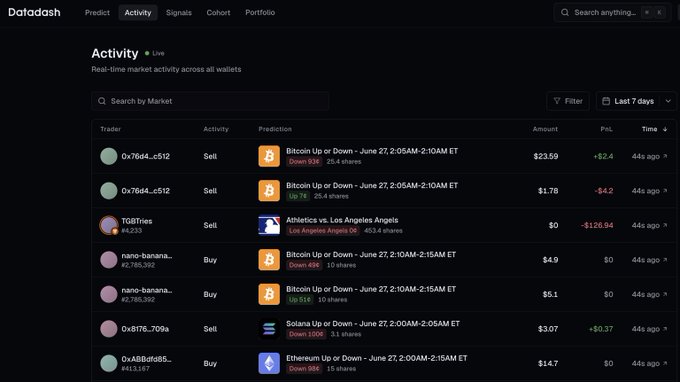Click the Time column sort arrow
This screenshot has width=680, height=382.
(x=665, y=129)
